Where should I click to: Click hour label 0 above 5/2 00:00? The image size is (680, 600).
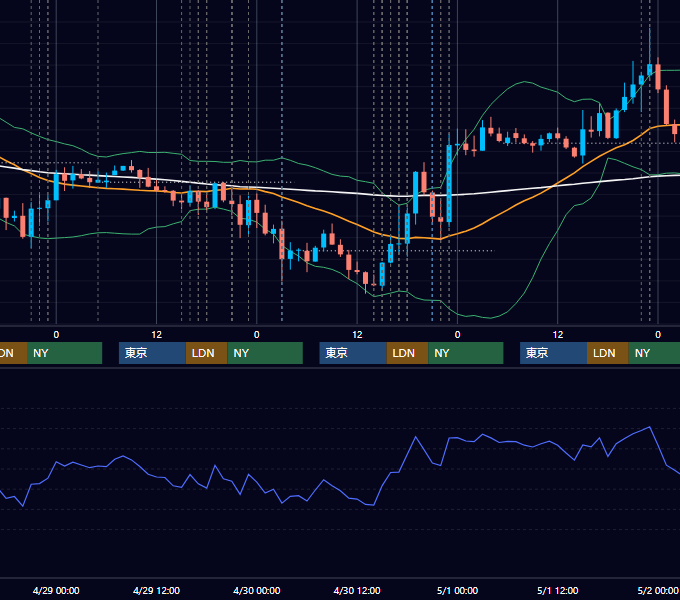[658, 335]
